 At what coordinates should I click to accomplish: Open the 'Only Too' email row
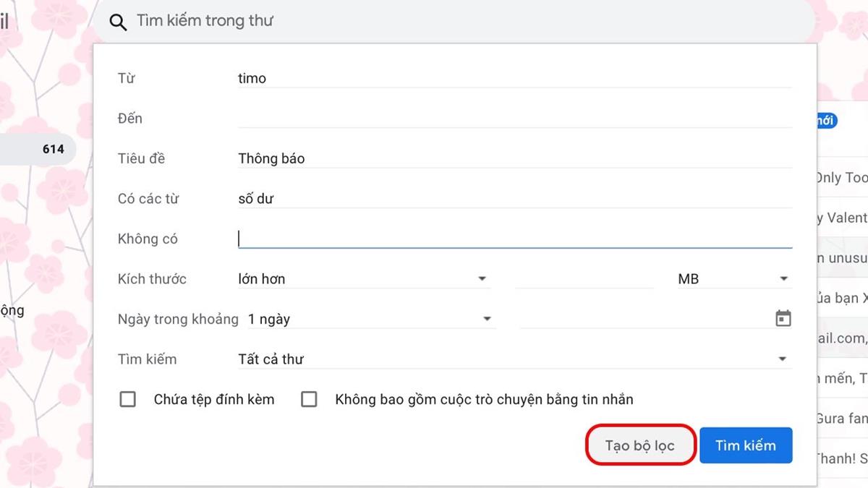coord(842,178)
